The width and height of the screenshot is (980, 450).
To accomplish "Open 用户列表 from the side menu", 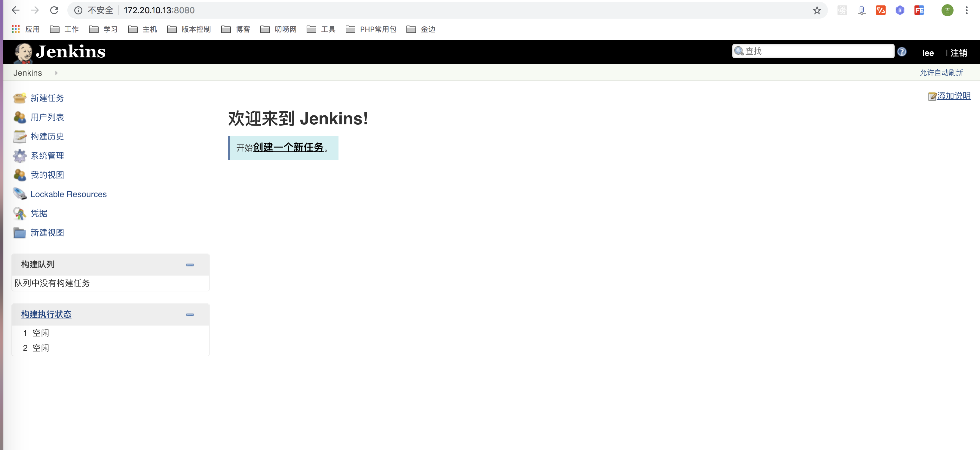I will [x=47, y=117].
